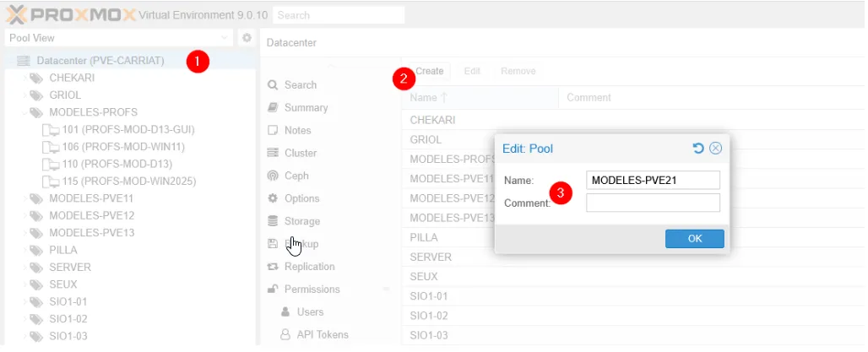Collapse the Permissions submenu arrow
Screen dimensions: 868x352
387,290
